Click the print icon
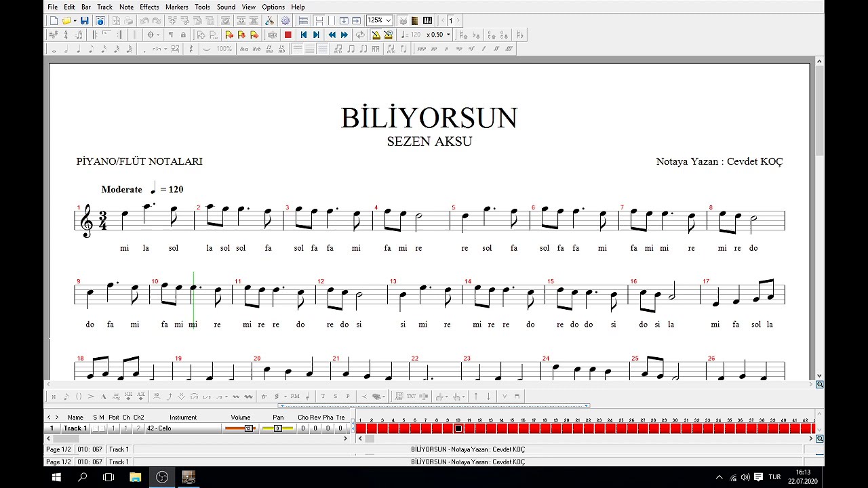Image resolution: width=868 pixels, height=488 pixels. pos(128,21)
